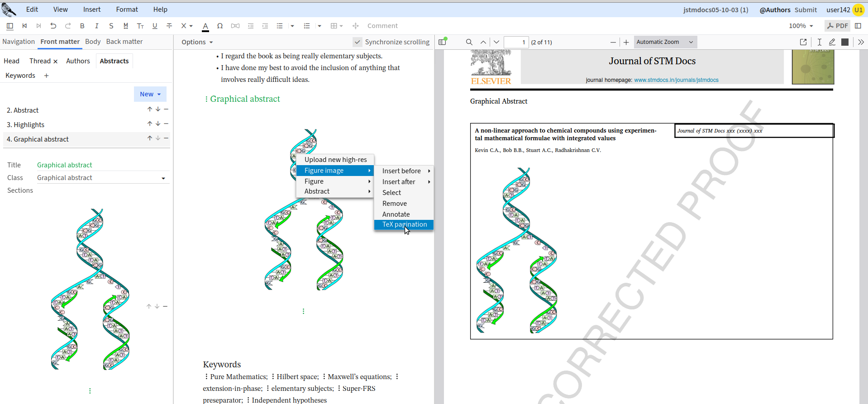Select the PDF draw pencil tool
The height and width of the screenshot is (404, 868).
pyautogui.click(x=832, y=42)
